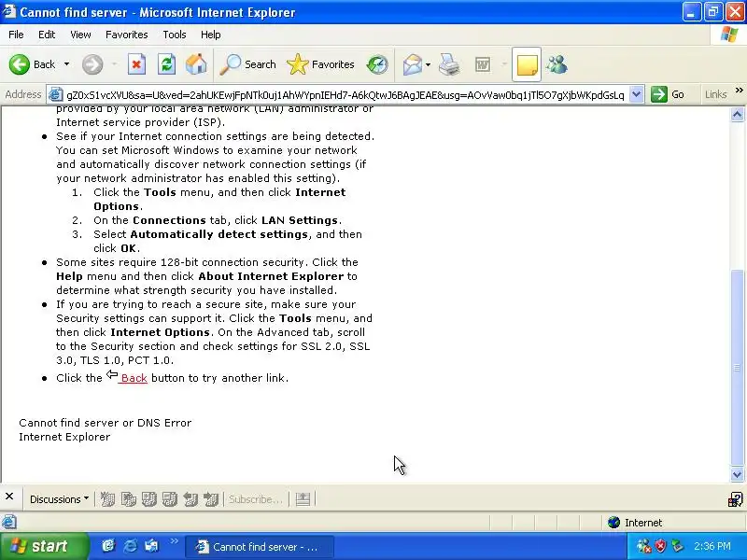Expand the Mail button dropdown arrow
The width and height of the screenshot is (747, 560).
[x=428, y=64]
